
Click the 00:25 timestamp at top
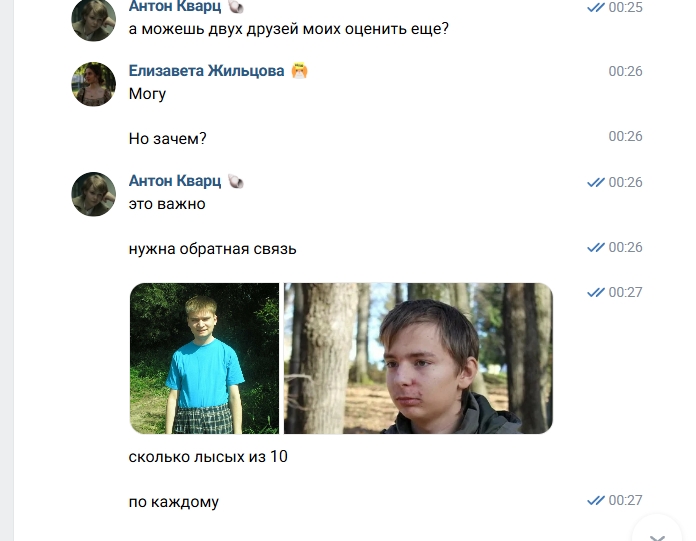click(x=625, y=7)
